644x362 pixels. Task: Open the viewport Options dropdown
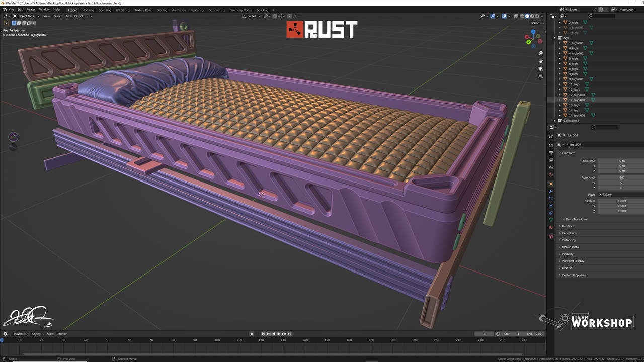point(536,23)
